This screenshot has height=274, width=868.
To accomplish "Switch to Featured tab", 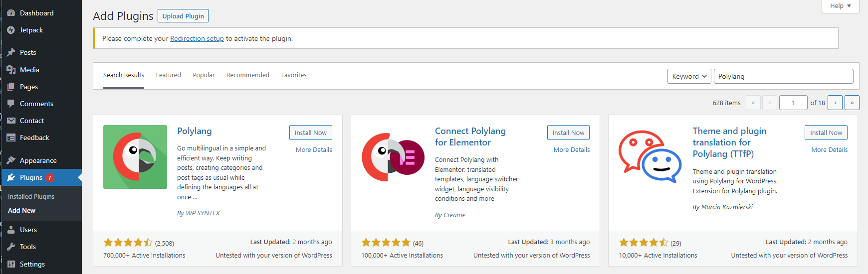I will pyautogui.click(x=169, y=75).
